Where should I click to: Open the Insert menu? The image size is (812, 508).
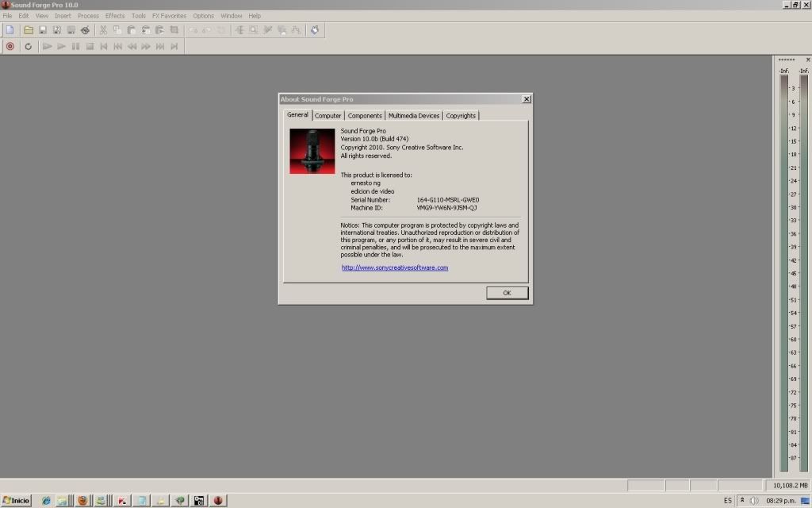63,16
